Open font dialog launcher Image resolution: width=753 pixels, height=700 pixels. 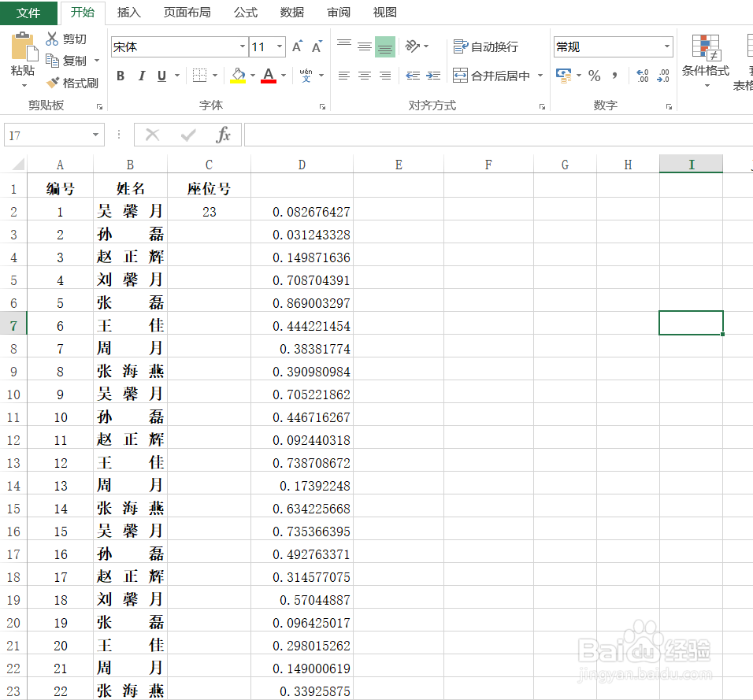click(322, 106)
